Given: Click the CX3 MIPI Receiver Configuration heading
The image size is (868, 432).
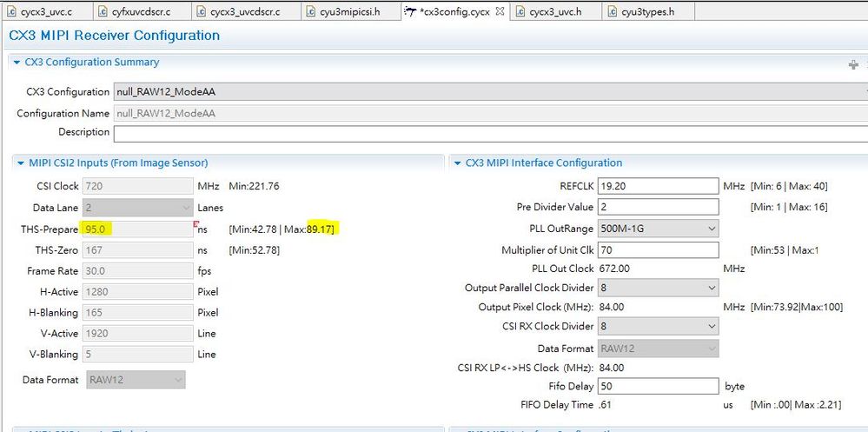Looking at the screenshot, I should 115,36.
